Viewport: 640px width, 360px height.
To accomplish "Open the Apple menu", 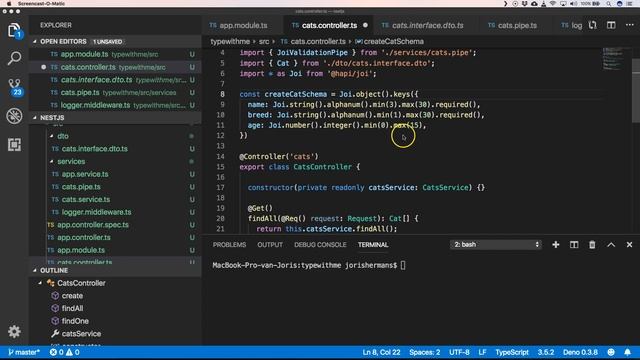I will pos(9,3).
